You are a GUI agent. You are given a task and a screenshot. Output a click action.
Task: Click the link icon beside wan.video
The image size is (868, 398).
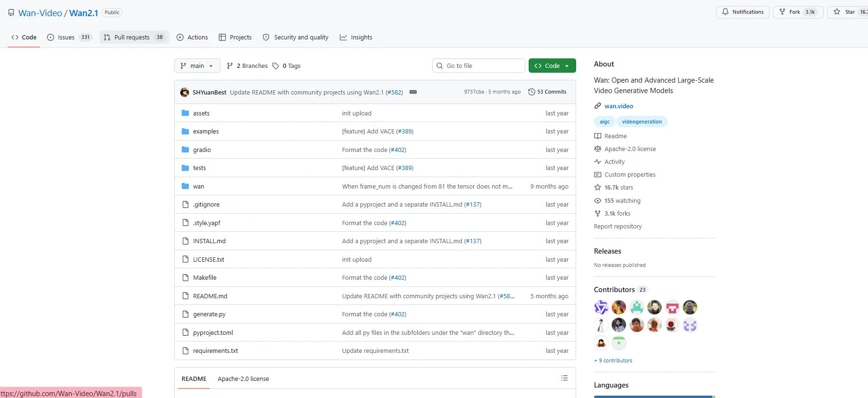coord(597,106)
